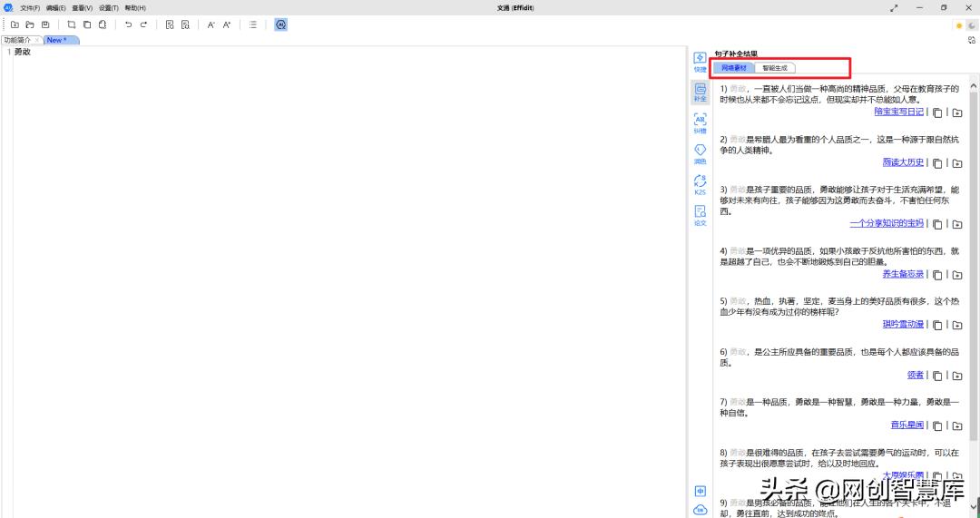Viewport: 980px width, 518px height.
Task: Select the 网络素材 results tab
Action: coord(734,67)
